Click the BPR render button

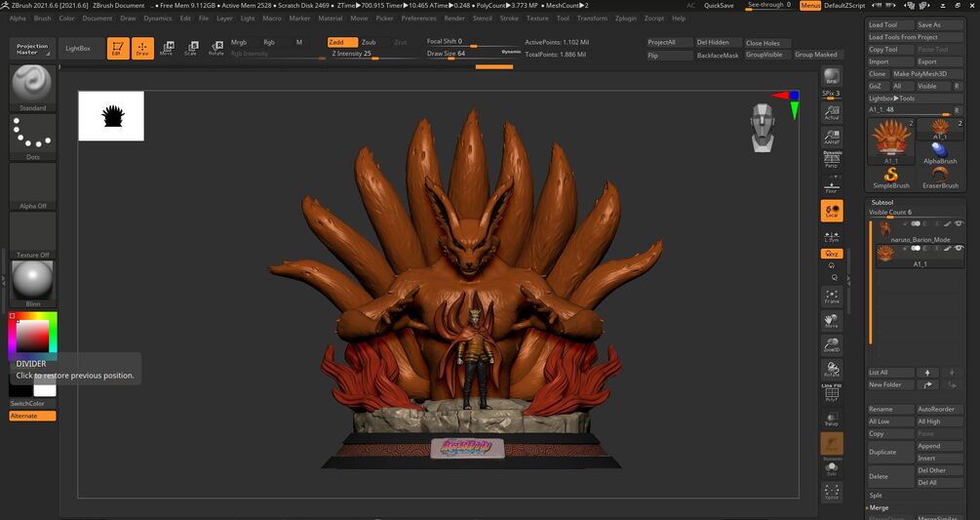pyautogui.click(x=831, y=76)
